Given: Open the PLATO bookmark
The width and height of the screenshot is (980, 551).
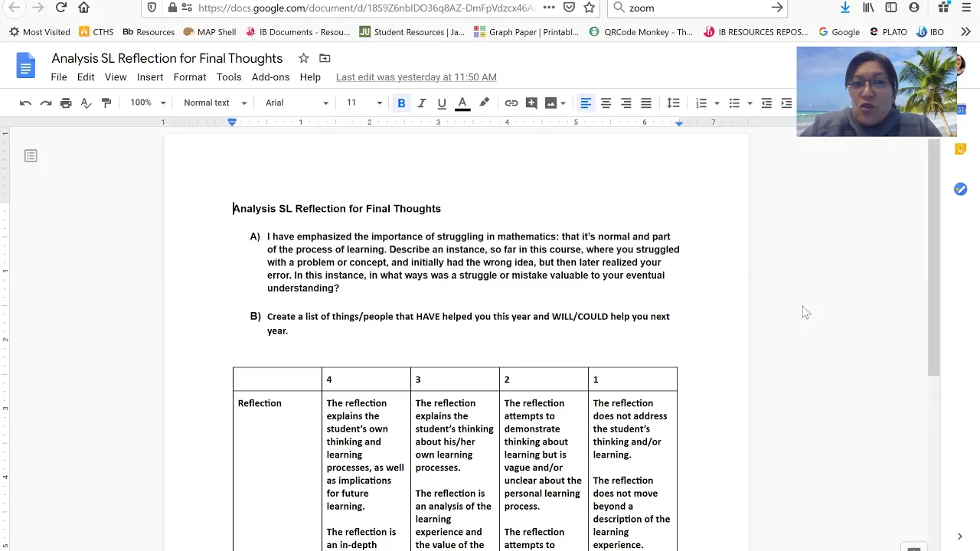Looking at the screenshot, I should click(888, 32).
